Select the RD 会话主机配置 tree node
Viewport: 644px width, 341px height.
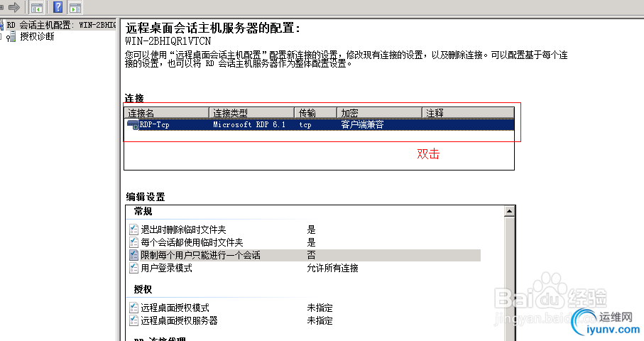click(61, 25)
